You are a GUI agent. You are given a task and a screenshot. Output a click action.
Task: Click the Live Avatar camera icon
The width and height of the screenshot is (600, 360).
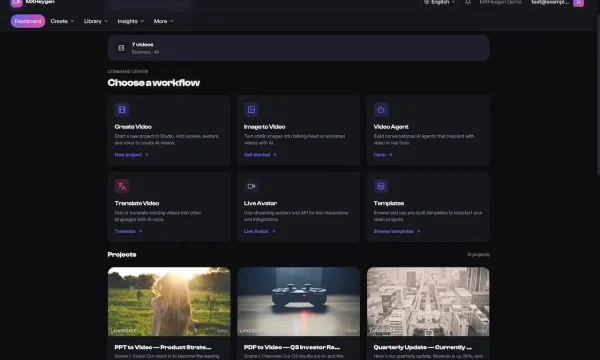click(x=251, y=186)
